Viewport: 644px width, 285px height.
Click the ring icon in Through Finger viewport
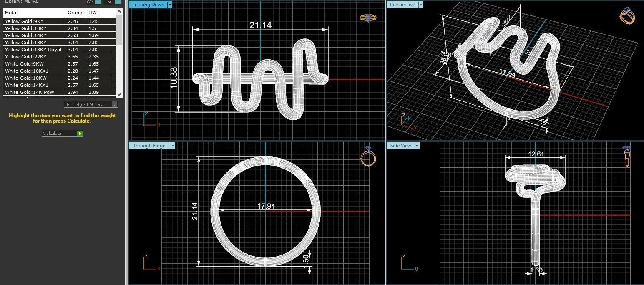pyautogui.click(x=368, y=156)
